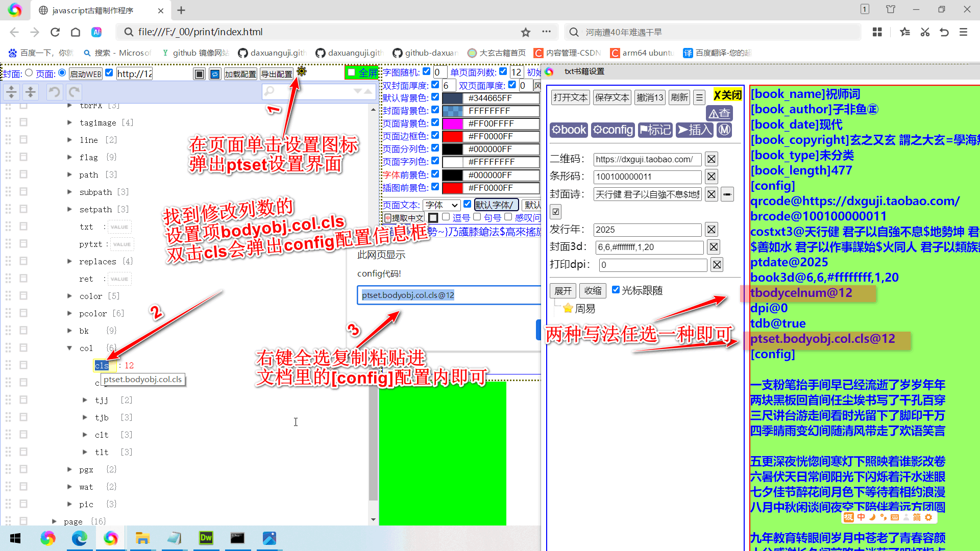This screenshot has width=980, height=551.
Task: Click the blue reload icon beside the black square
Action: click(x=214, y=73)
